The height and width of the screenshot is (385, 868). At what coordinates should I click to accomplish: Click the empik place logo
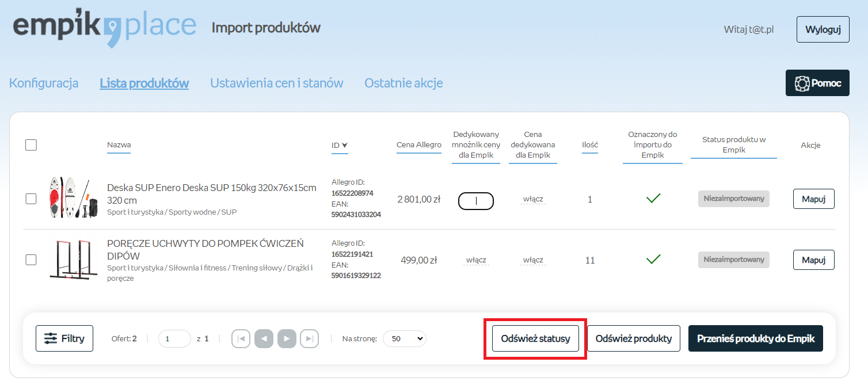point(104,28)
